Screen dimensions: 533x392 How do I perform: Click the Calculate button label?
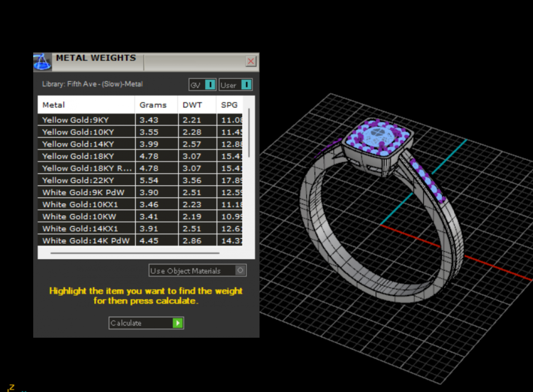[126, 323]
